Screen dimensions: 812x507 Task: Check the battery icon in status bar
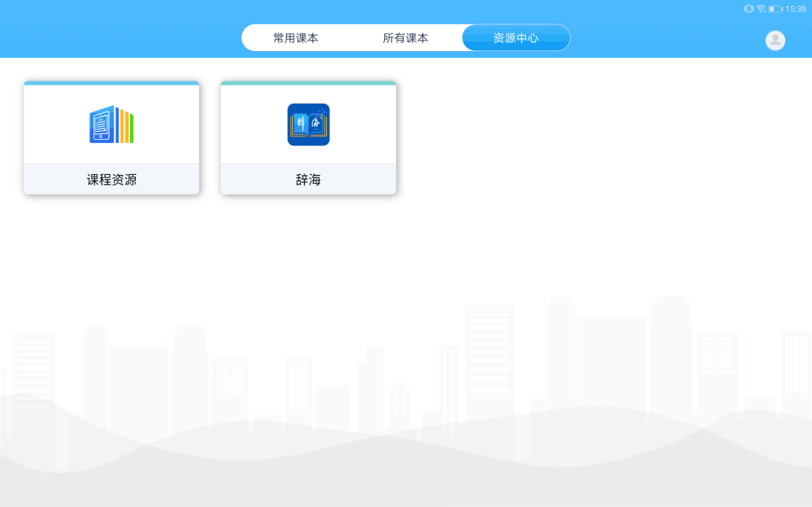point(775,9)
